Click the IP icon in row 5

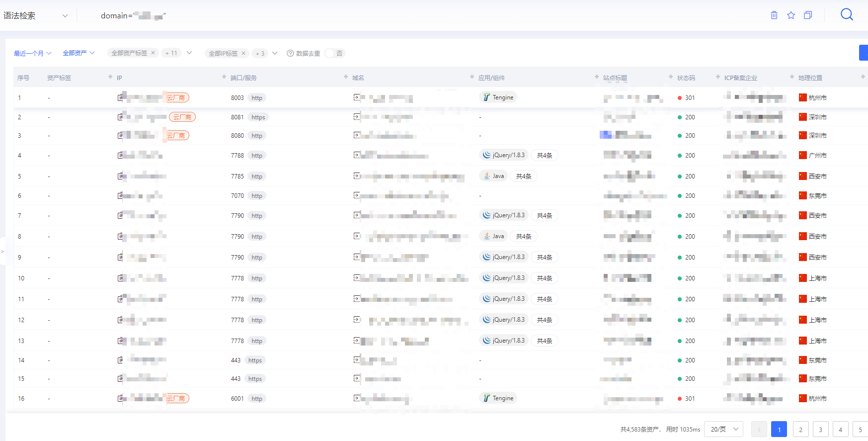(x=120, y=176)
